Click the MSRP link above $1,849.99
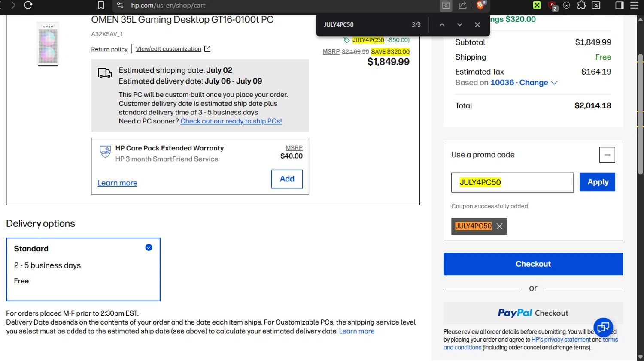This screenshot has height=361, width=644. [331, 52]
